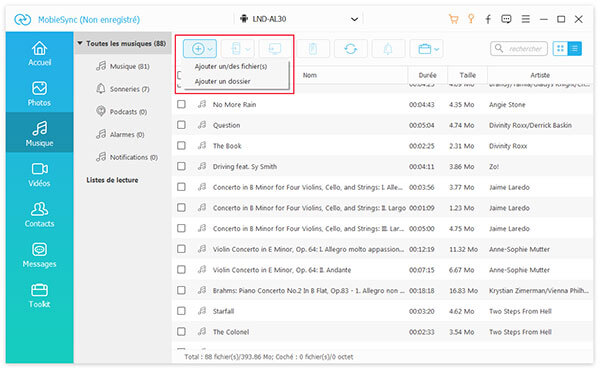Switch to list view

click(574, 49)
